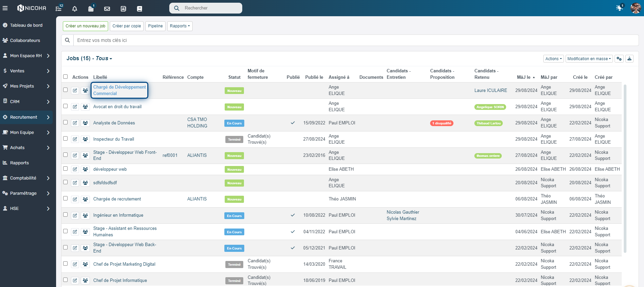
Task: Edit Stage Assistant en Ressources Humaines job
Action: (75, 232)
